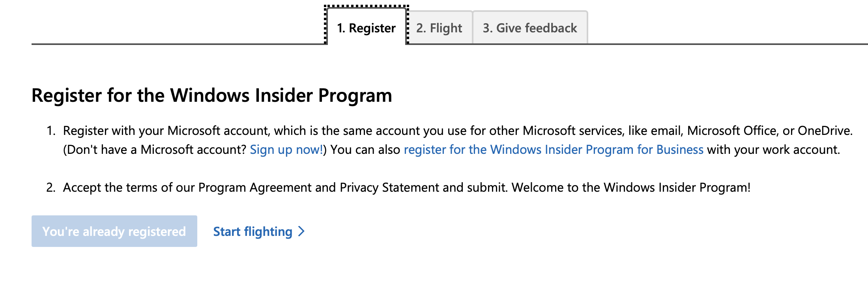Click the Register for the Windows Insider Program heading
This screenshot has width=868, height=284.
point(212,95)
